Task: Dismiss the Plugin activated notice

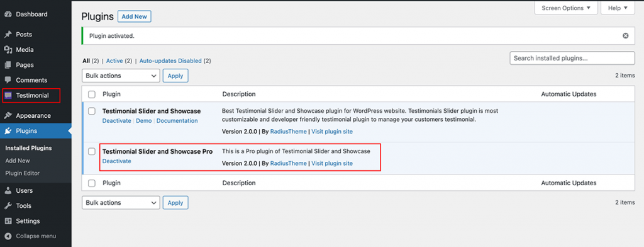Action: pyautogui.click(x=626, y=36)
